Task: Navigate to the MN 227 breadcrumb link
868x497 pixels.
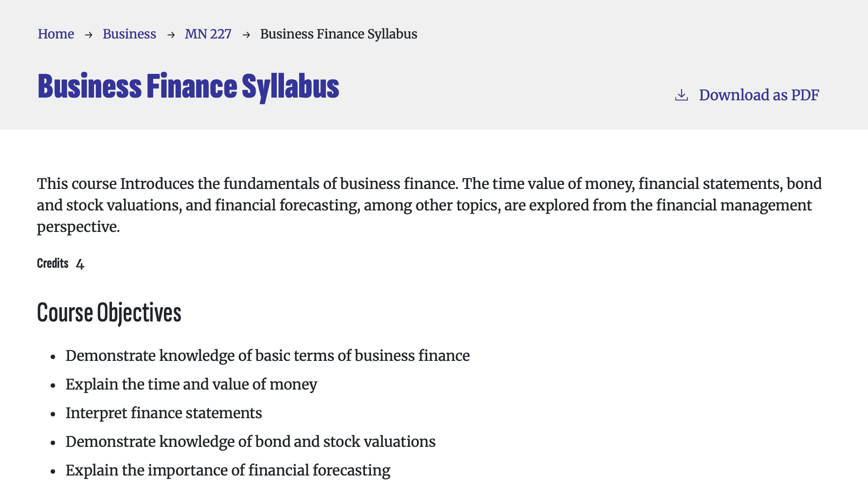Action: click(208, 34)
